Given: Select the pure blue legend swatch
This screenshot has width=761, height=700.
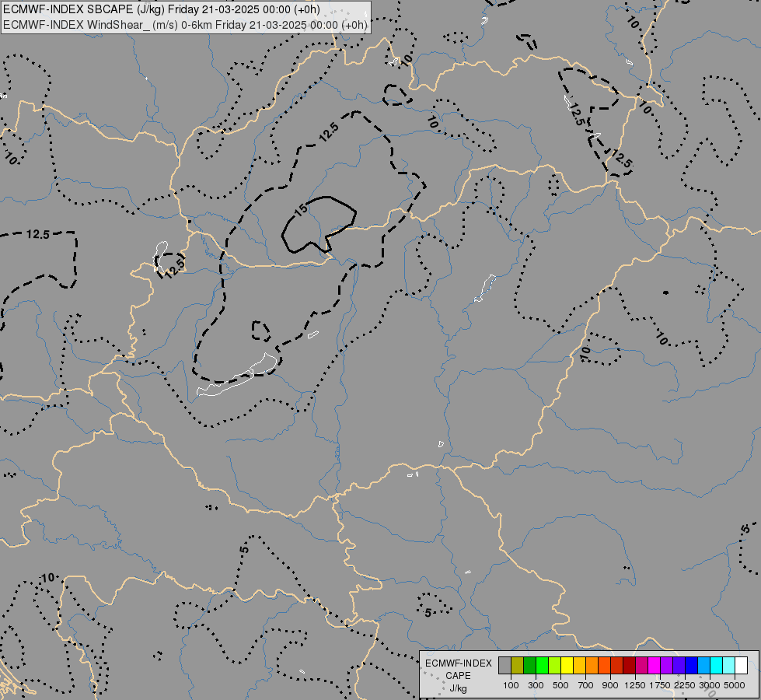Looking at the screenshot, I should coord(691,665).
